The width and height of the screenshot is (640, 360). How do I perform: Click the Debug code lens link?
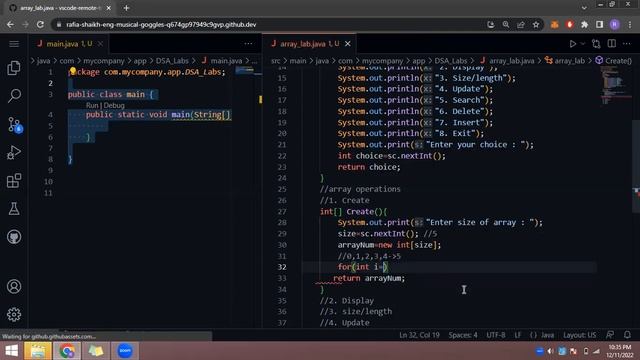pos(114,105)
